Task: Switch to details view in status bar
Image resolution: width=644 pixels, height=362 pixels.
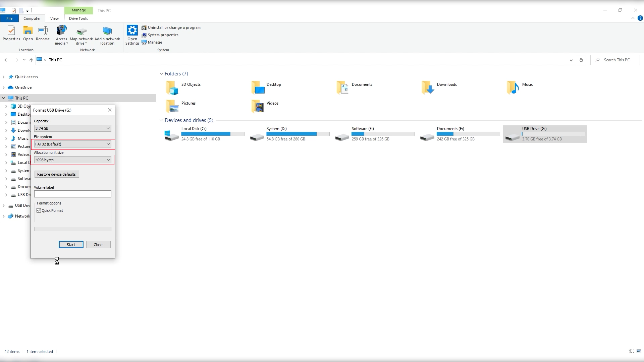Action: click(x=631, y=351)
